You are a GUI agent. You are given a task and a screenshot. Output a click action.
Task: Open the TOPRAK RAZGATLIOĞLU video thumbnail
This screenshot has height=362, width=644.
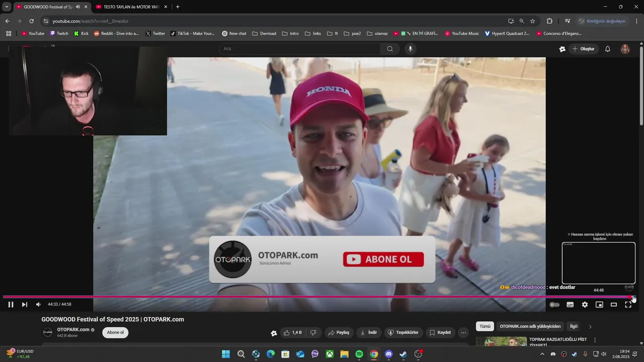501,341
